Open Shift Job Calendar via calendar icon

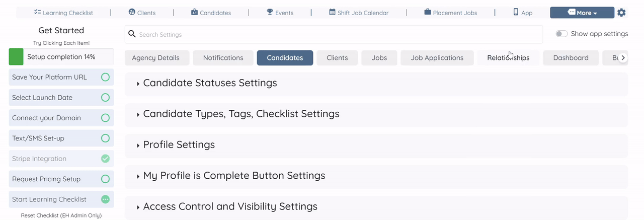point(333,12)
